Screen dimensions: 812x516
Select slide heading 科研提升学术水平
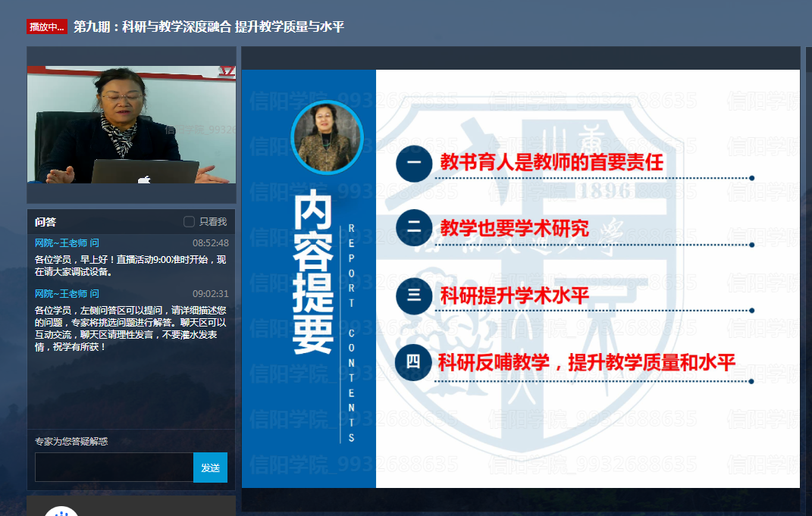[514, 296]
